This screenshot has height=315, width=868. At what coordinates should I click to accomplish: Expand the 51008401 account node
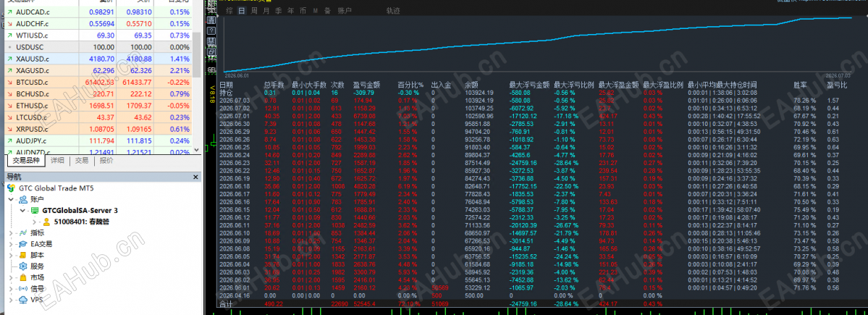(x=34, y=222)
